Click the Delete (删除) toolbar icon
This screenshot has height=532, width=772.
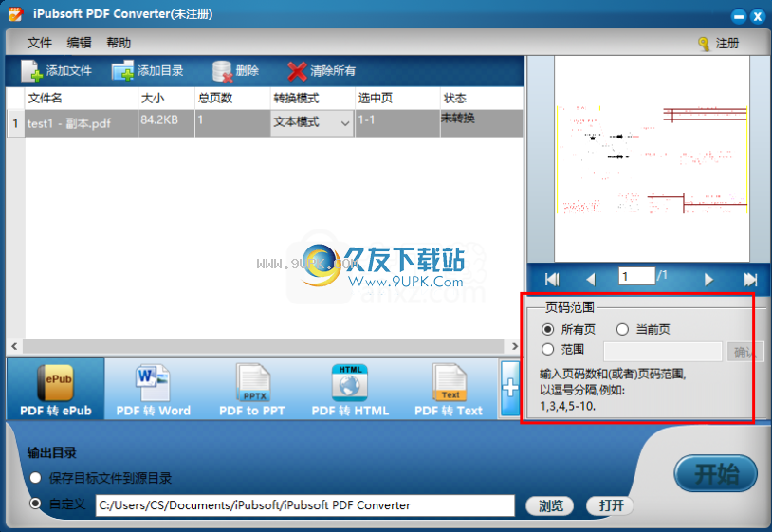click(222, 71)
